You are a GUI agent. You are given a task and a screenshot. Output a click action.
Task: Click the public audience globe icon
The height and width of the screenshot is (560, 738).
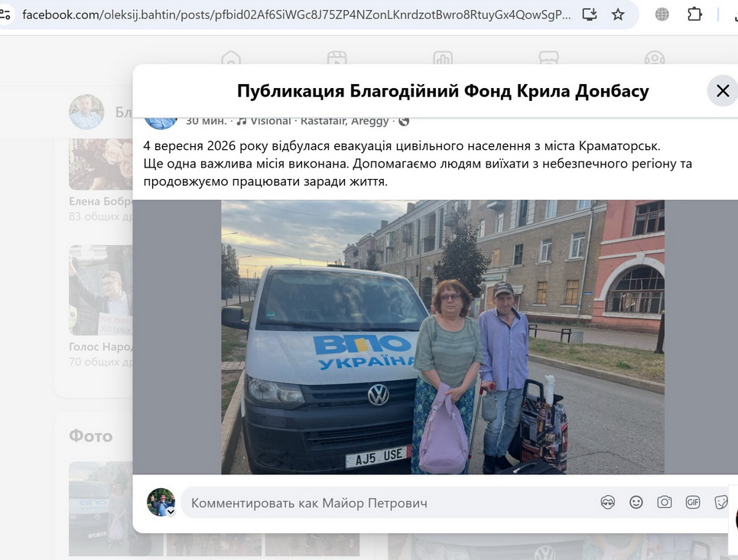tap(404, 122)
